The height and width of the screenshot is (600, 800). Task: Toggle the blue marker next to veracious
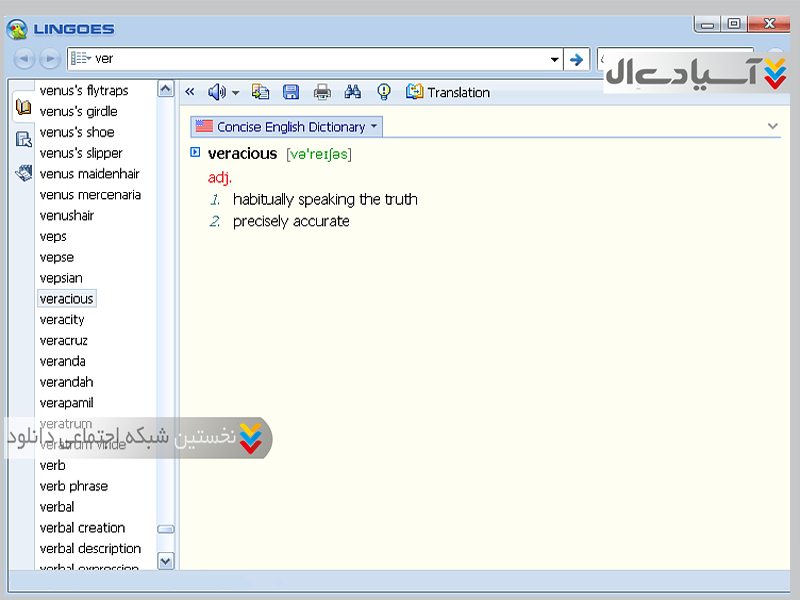(x=195, y=153)
